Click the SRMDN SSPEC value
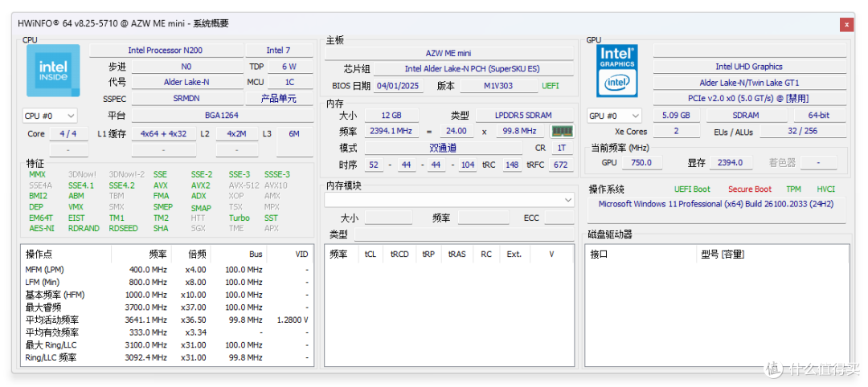This screenshot has height=387, width=868. point(186,99)
